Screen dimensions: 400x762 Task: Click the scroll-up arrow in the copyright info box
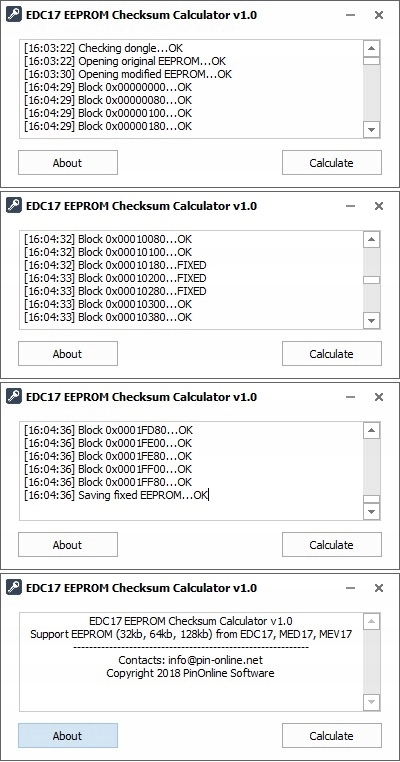click(x=371, y=621)
